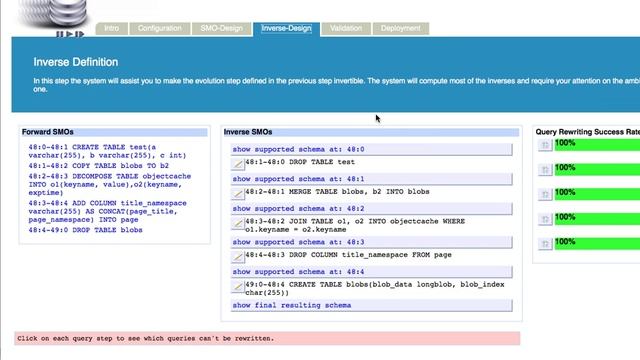Show supported schema at 48:3
This screenshot has height=360, width=640.
(x=371, y=242)
